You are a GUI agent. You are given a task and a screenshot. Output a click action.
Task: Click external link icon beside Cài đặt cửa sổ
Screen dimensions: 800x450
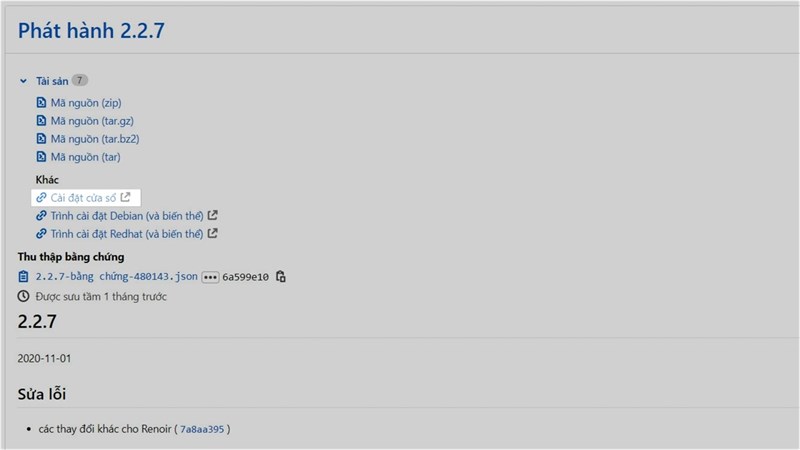pos(125,197)
